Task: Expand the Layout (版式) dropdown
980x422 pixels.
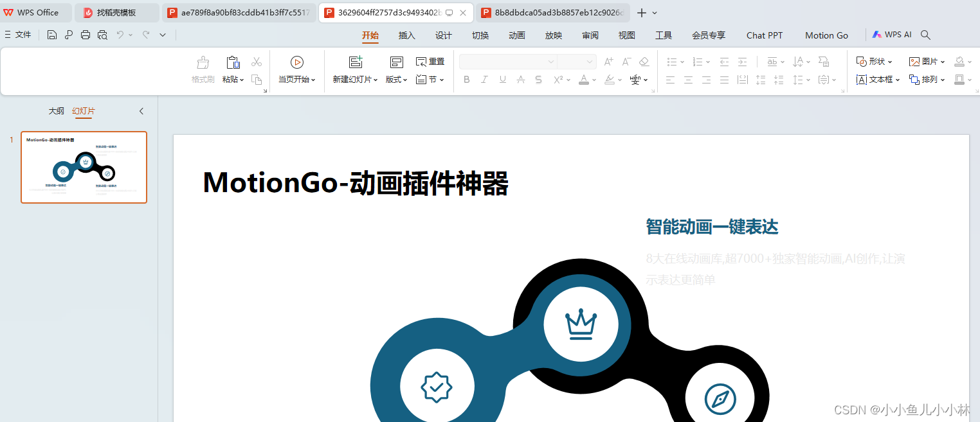Action: point(396,80)
